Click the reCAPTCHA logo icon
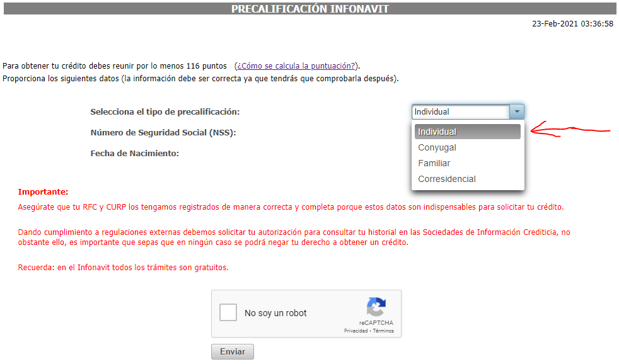Screen dimensions: 619x364 (376, 307)
